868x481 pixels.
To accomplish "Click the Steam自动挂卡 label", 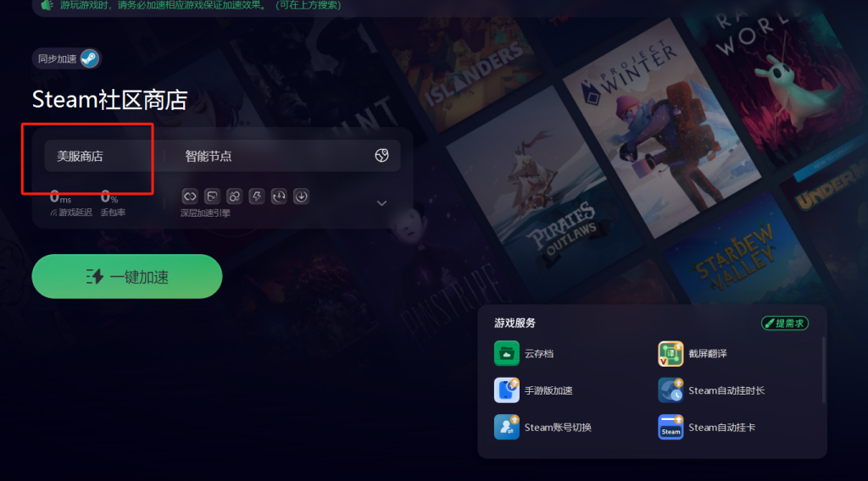I will pyautogui.click(x=722, y=428).
